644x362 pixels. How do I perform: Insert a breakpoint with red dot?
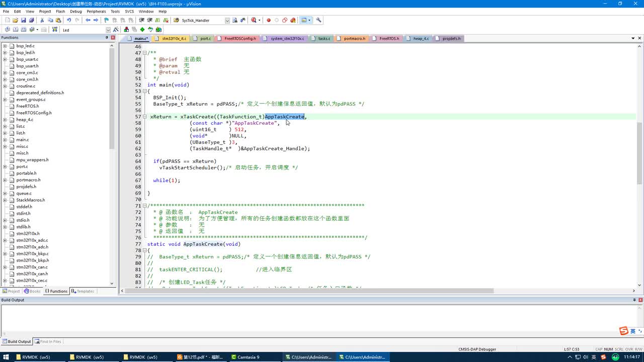(x=269, y=20)
